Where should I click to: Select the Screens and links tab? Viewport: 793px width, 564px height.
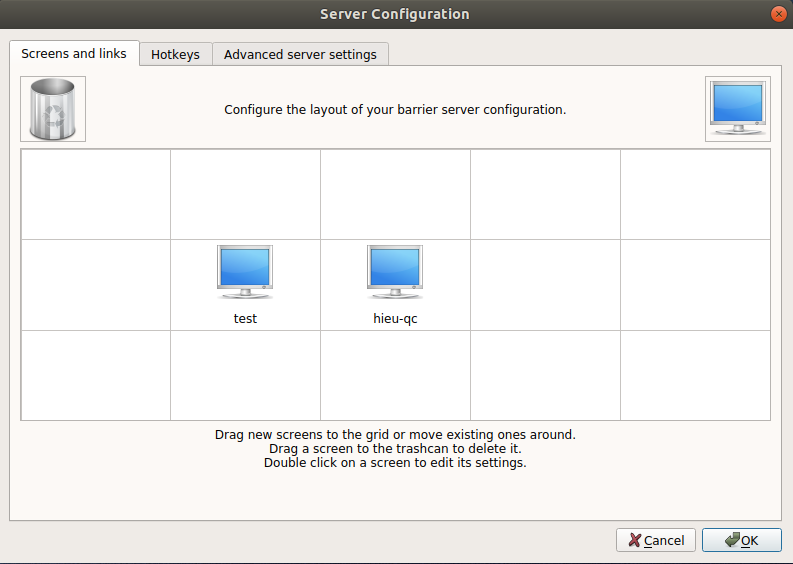(74, 53)
